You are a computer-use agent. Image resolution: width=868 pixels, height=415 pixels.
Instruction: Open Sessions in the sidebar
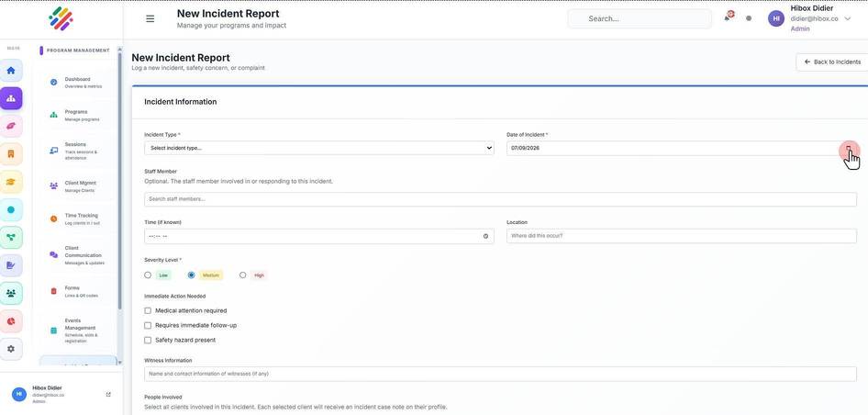coord(79,151)
